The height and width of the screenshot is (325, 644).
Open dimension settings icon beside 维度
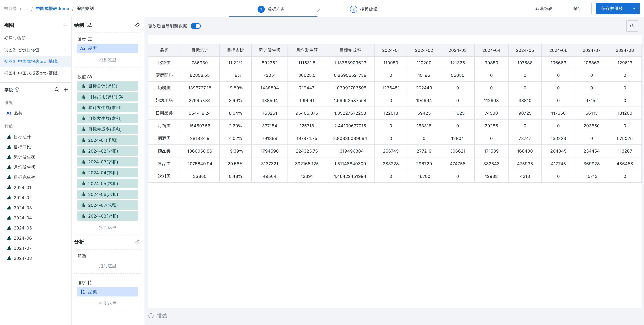click(x=90, y=40)
